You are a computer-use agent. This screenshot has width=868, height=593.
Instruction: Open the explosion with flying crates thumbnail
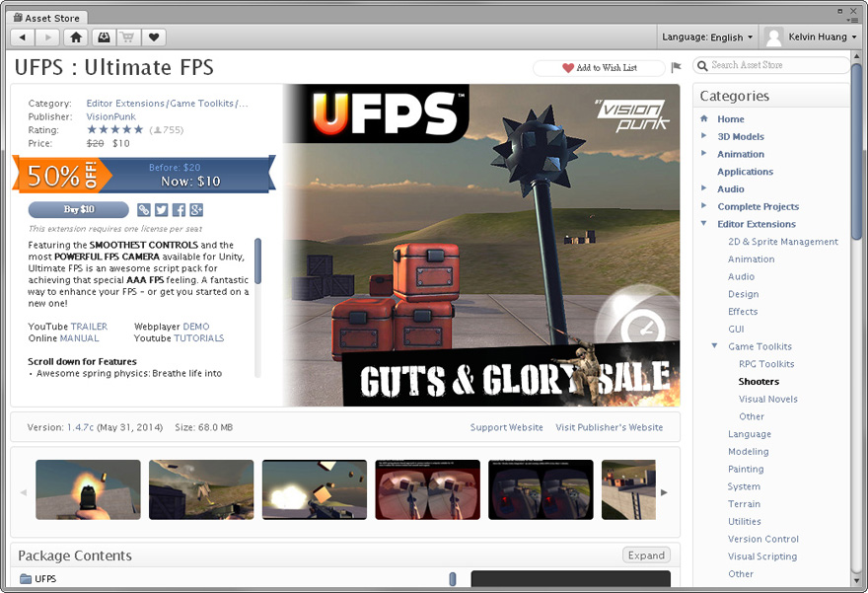[315, 489]
